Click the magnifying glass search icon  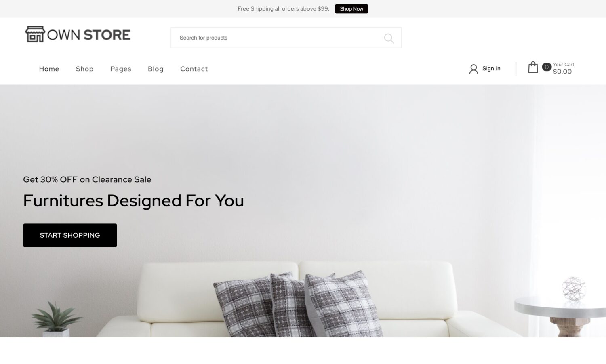(x=389, y=38)
